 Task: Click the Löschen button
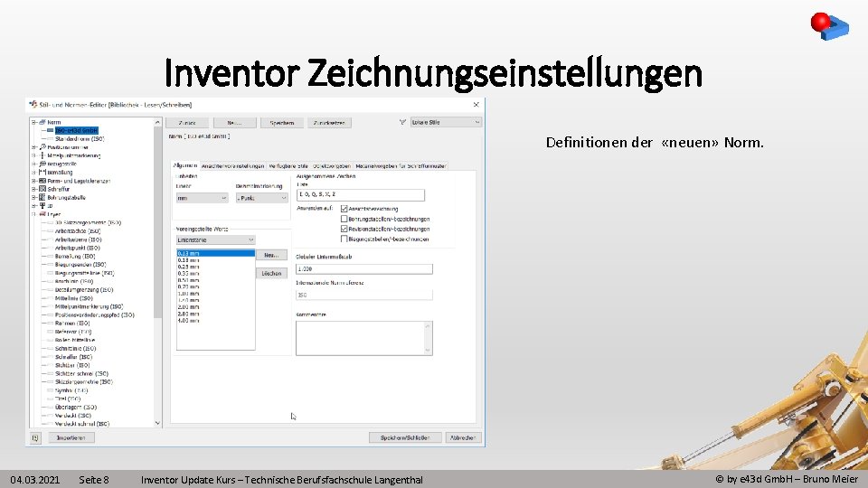click(272, 273)
